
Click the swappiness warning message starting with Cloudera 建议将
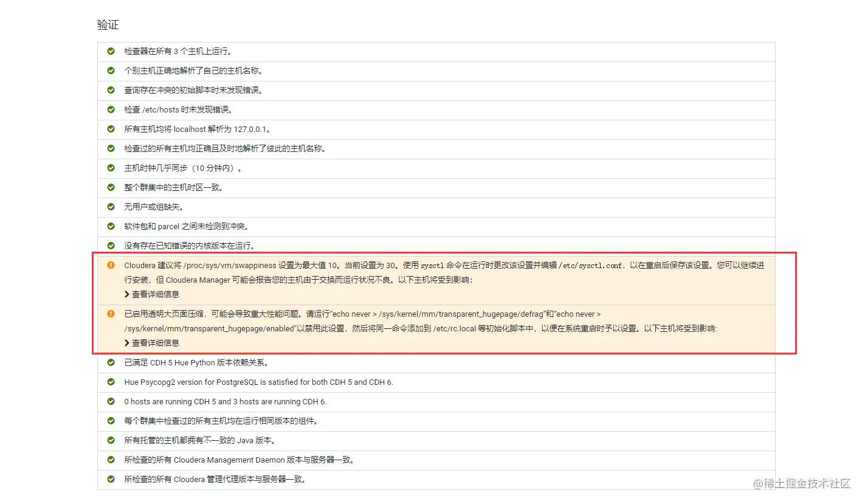tap(444, 273)
